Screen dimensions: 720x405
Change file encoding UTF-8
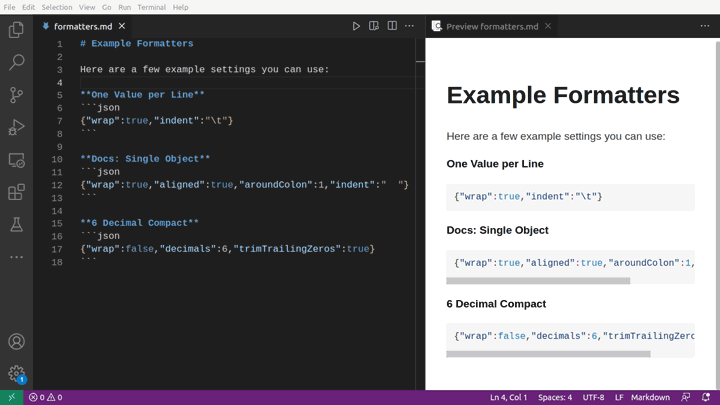tap(593, 397)
